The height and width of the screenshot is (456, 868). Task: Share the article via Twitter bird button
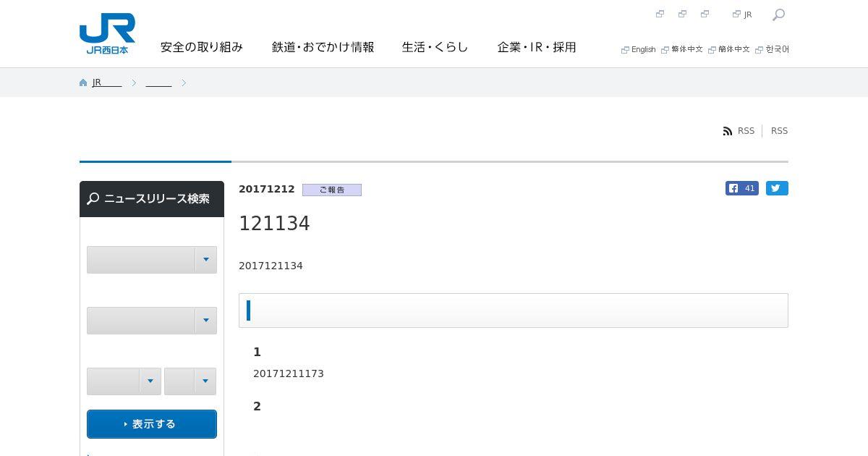(777, 188)
